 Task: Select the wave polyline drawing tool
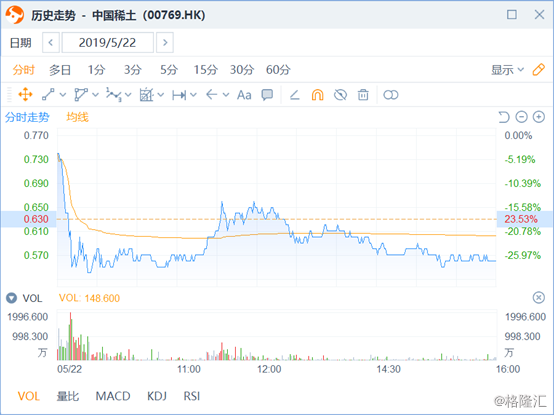click(x=113, y=95)
